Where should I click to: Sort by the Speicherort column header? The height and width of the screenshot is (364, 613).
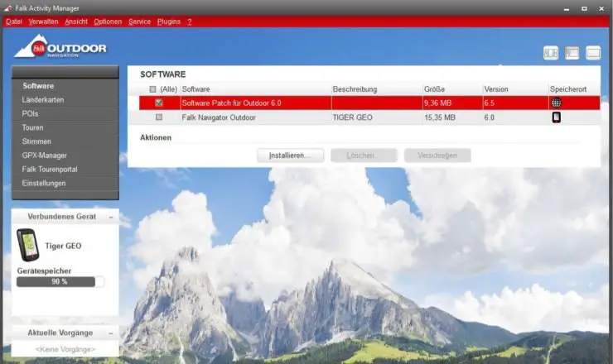point(568,89)
